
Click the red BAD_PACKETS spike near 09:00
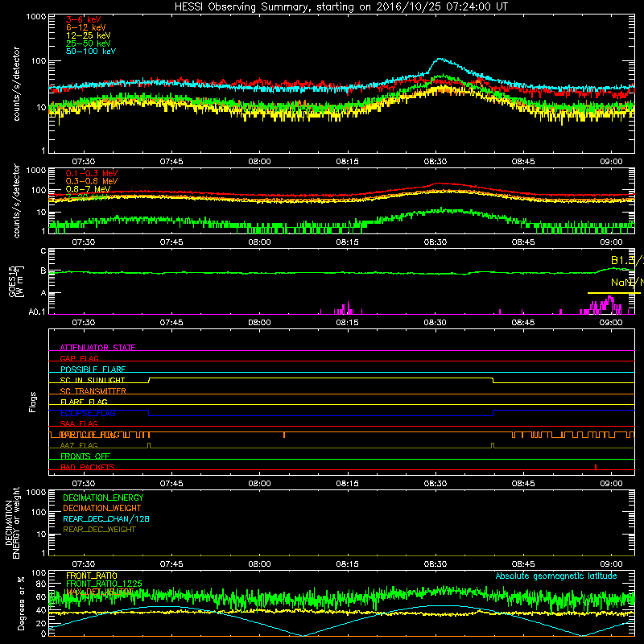pyautogui.click(x=596, y=467)
